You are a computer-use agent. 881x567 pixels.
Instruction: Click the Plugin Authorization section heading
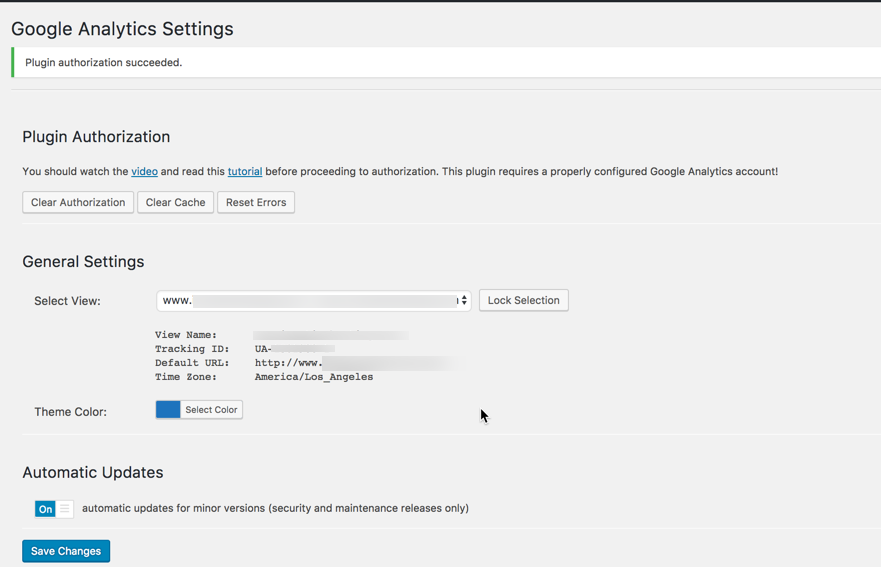tap(96, 137)
